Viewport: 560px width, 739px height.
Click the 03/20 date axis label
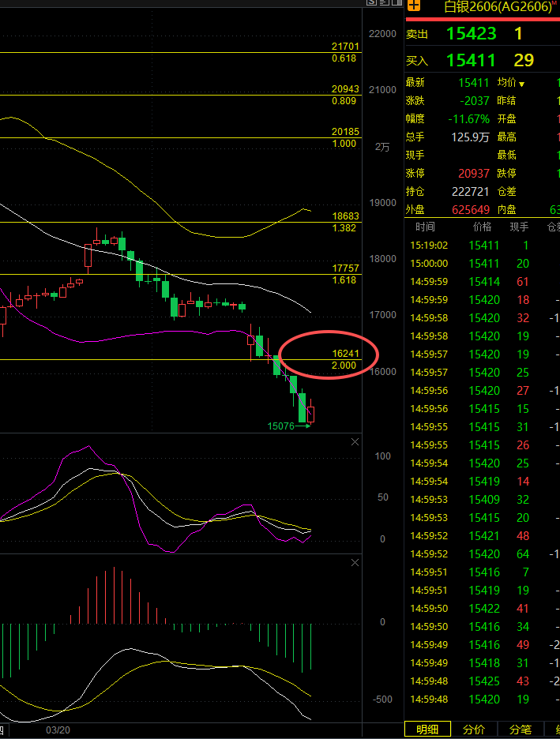click(58, 730)
